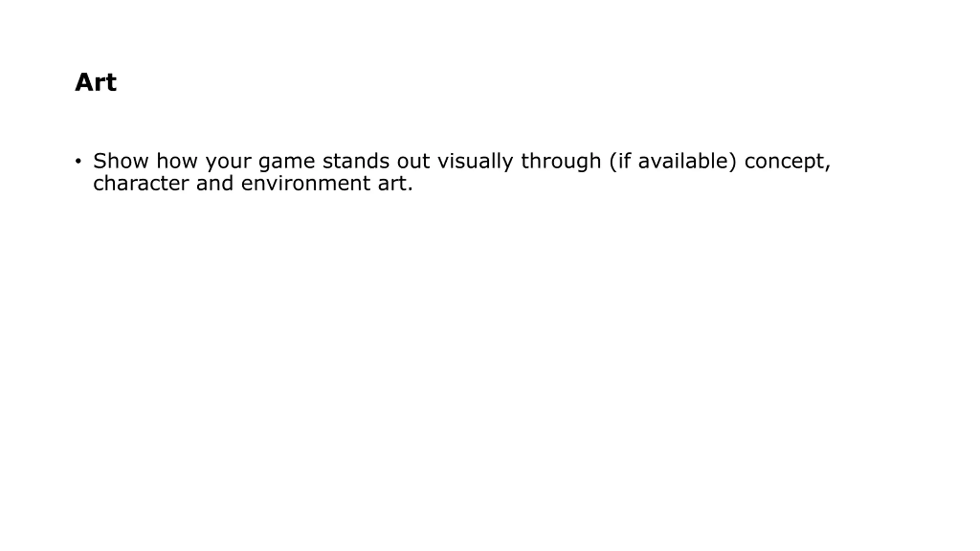Viewport: 980px width, 551px height.
Task: Click the word "character" on the second line
Action: click(x=141, y=183)
